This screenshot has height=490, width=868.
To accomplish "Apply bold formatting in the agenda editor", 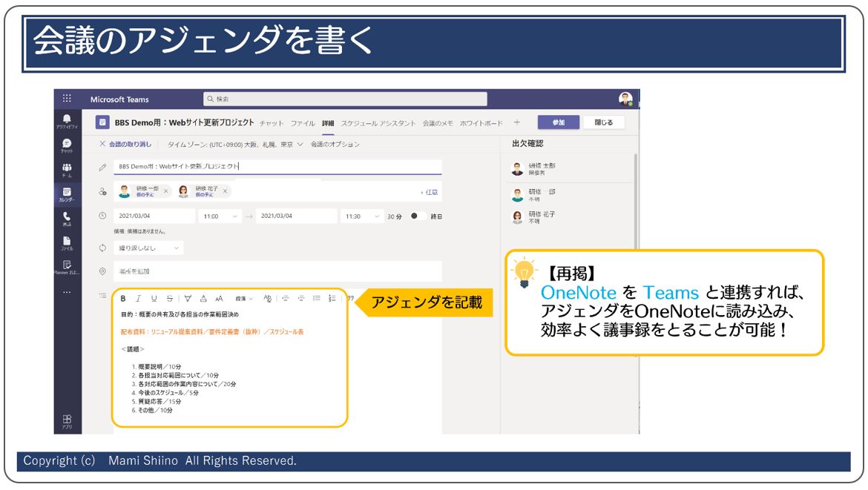I will coord(123,299).
